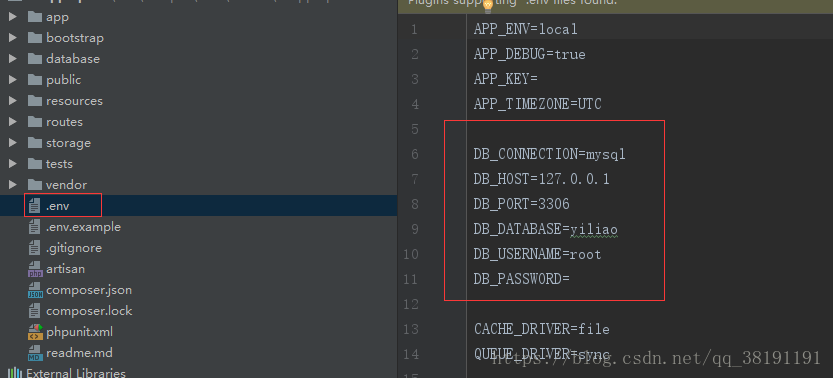Select .gitignore in project tree
Image resolution: width=833 pixels, height=378 pixels.
(x=74, y=248)
